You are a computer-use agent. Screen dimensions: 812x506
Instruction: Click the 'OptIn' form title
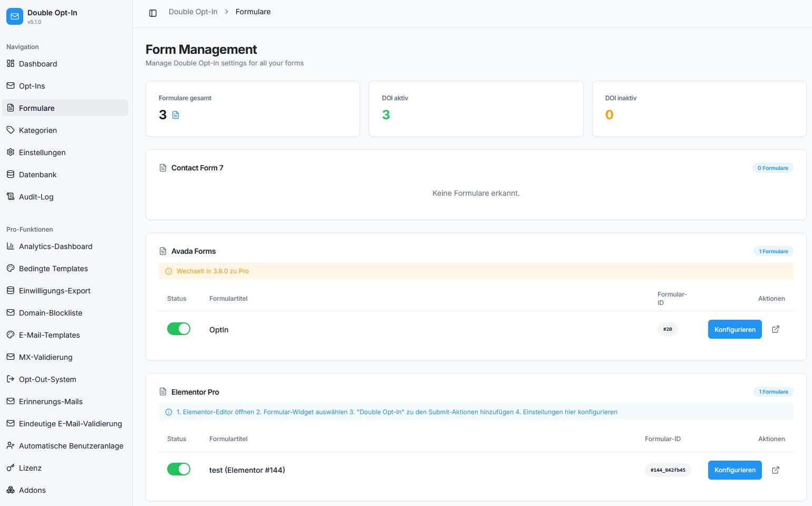[219, 330]
